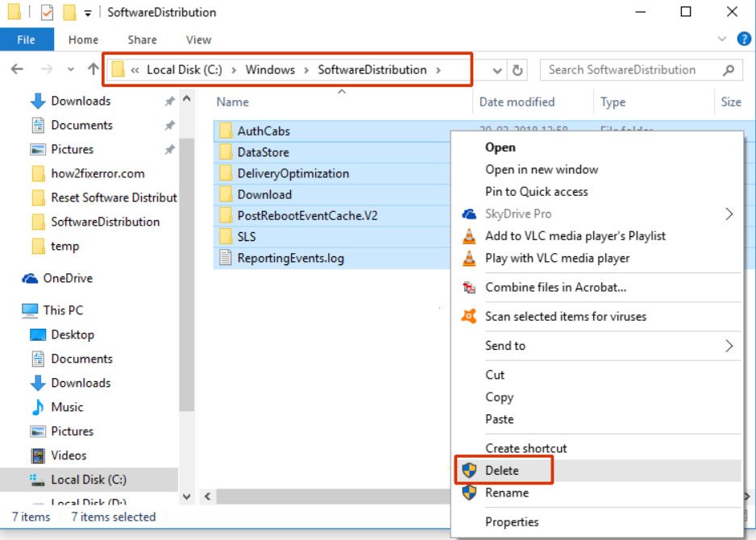The image size is (756, 540).
Task: Expand the chevron after Windows breadcrumb
Action: (306, 70)
